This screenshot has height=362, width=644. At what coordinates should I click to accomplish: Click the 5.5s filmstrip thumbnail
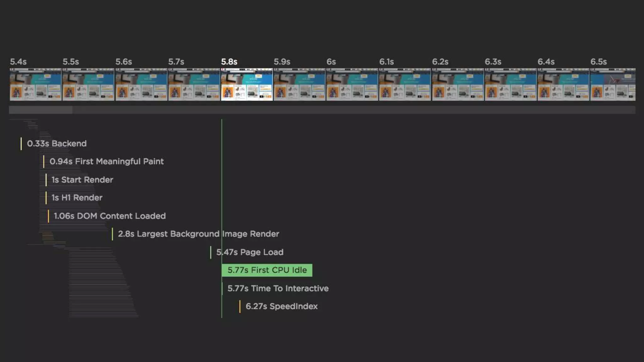pyautogui.click(x=88, y=84)
